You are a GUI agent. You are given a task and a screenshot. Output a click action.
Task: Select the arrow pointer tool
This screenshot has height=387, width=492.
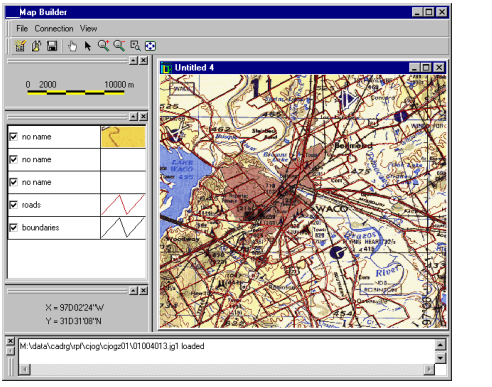(88, 46)
